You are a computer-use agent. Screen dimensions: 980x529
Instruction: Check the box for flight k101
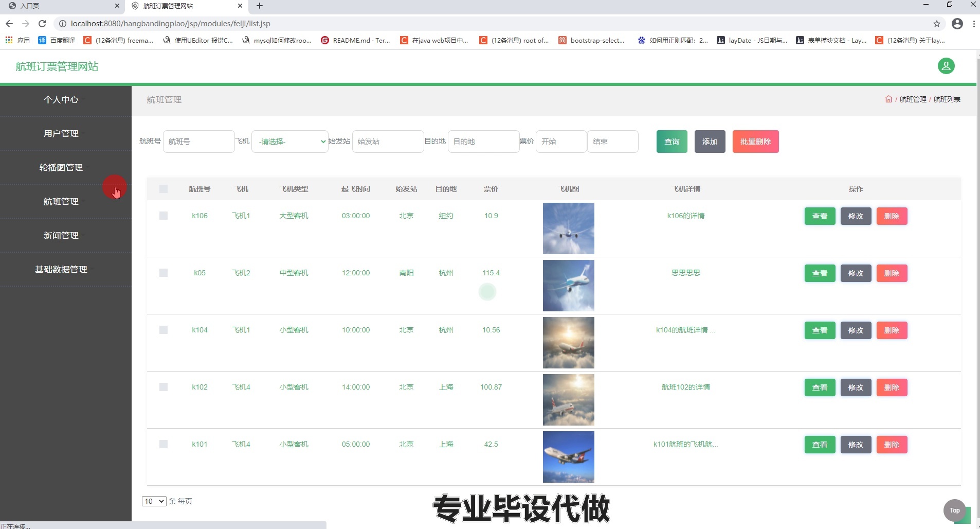[164, 444]
